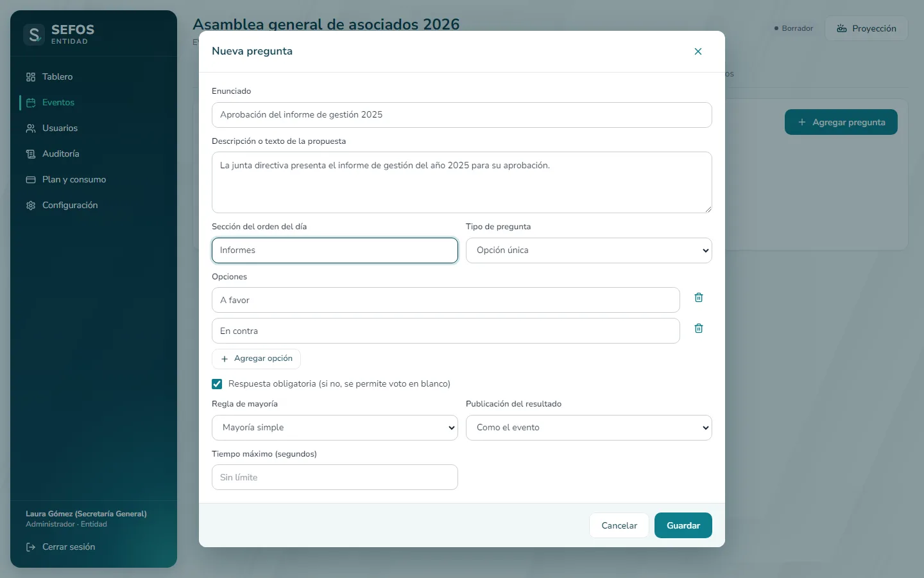Focus the Enunciado text field
924x578 pixels.
462,115
